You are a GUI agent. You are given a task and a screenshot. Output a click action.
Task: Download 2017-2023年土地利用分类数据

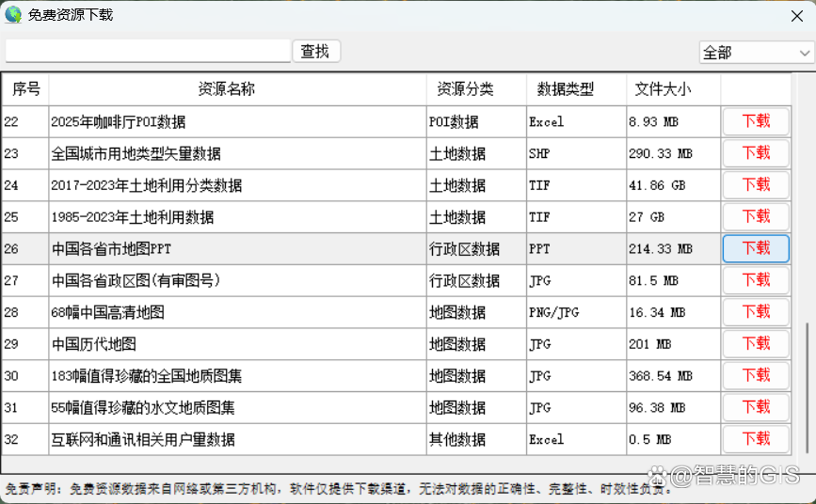click(x=756, y=185)
